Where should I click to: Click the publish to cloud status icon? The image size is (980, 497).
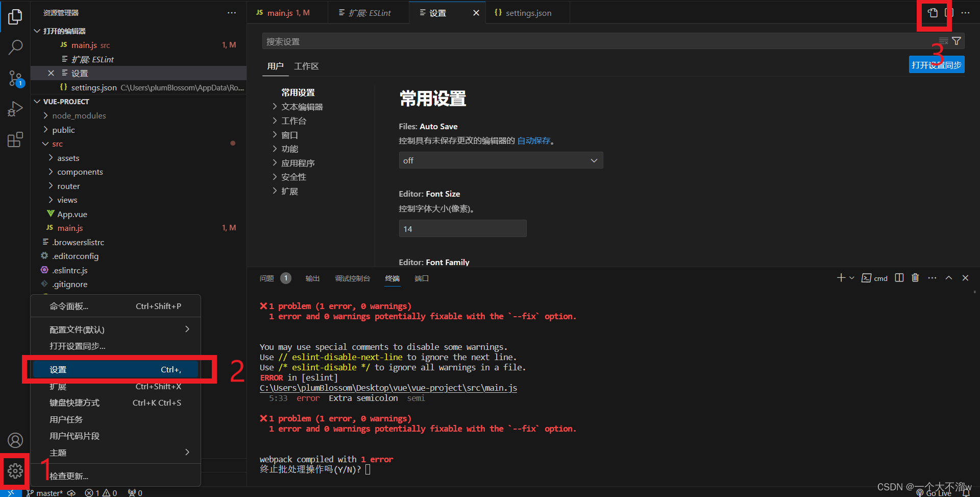[x=71, y=493]
